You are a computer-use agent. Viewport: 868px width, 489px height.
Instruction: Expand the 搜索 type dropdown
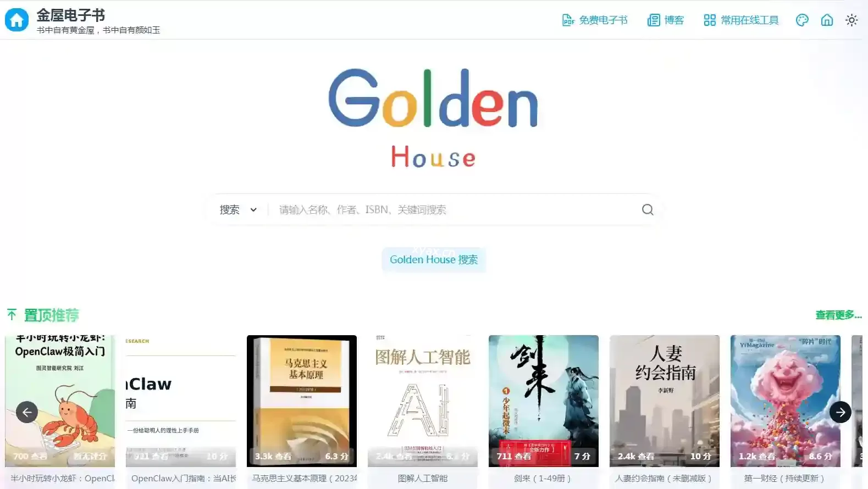point(238,209)
